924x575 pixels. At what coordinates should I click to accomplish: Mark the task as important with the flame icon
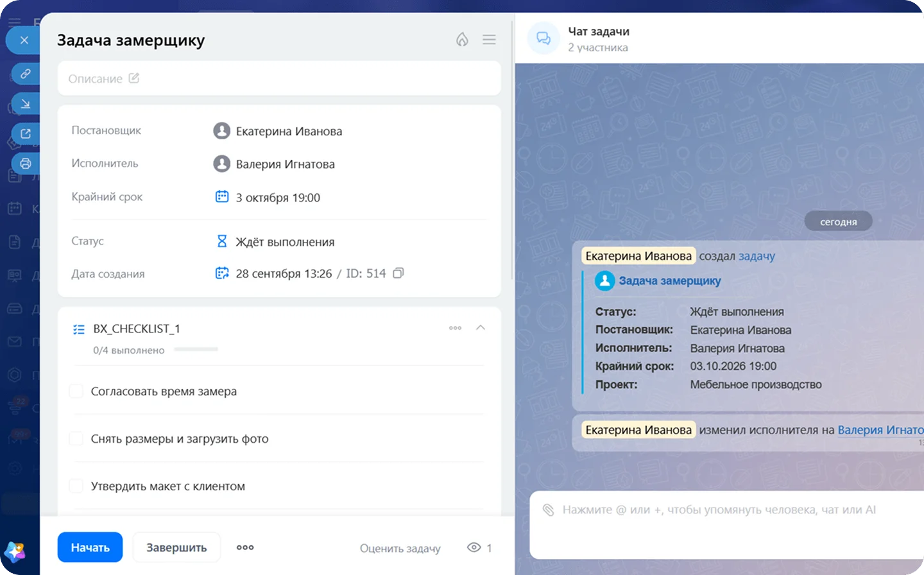point(462,40)
